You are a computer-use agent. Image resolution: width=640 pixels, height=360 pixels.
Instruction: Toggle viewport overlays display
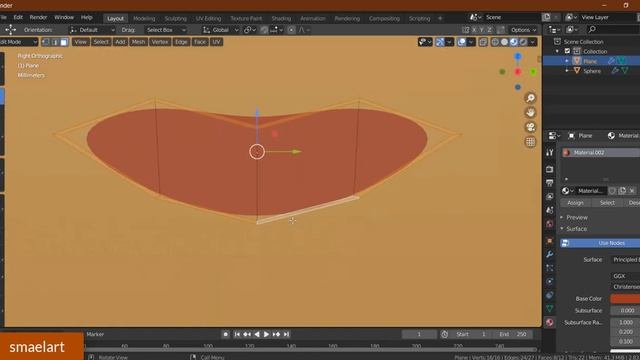click(462, 42)
